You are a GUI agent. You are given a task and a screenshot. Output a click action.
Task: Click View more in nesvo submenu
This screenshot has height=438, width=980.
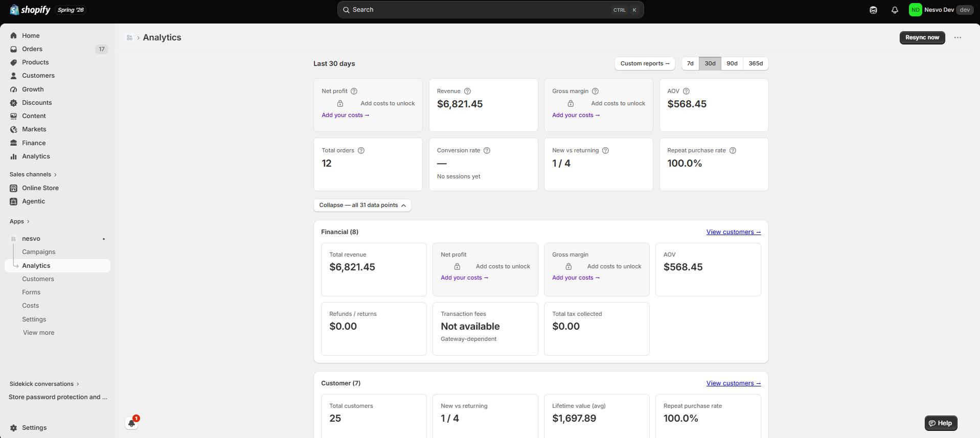[x=38, y=333]
